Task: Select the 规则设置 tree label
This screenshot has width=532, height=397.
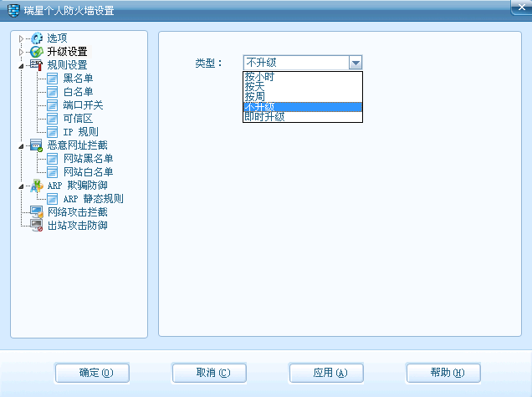Action: click(67, 65)
